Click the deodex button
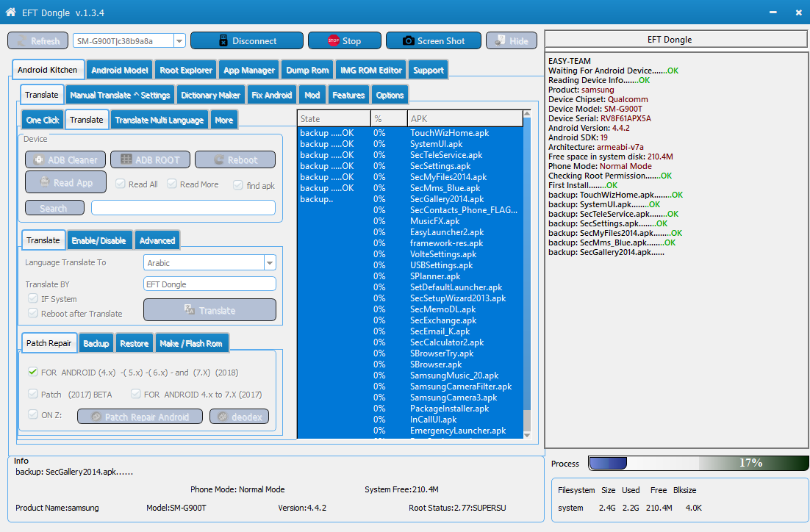The image size is (810, 532). pos(239,417)
